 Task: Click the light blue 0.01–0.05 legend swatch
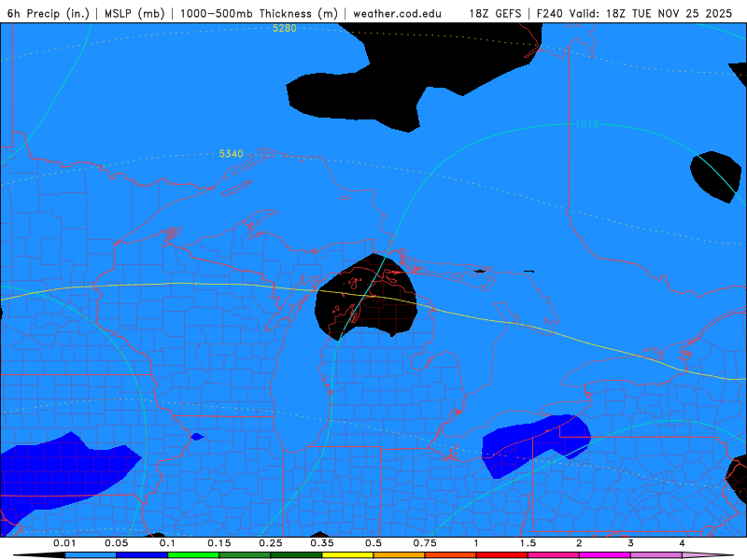91,555
